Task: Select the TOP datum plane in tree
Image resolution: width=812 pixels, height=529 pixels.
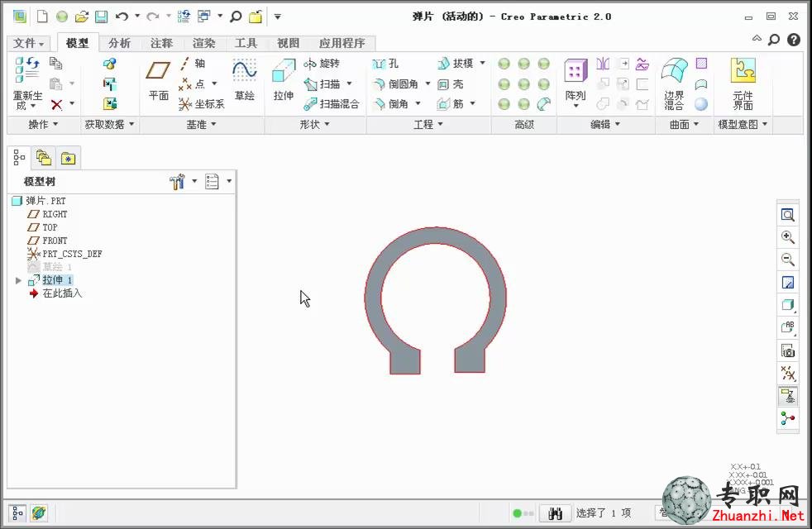Action: click(42, 228)
